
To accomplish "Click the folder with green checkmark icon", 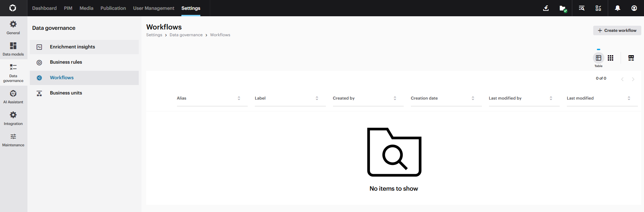I will coord(563,8).
